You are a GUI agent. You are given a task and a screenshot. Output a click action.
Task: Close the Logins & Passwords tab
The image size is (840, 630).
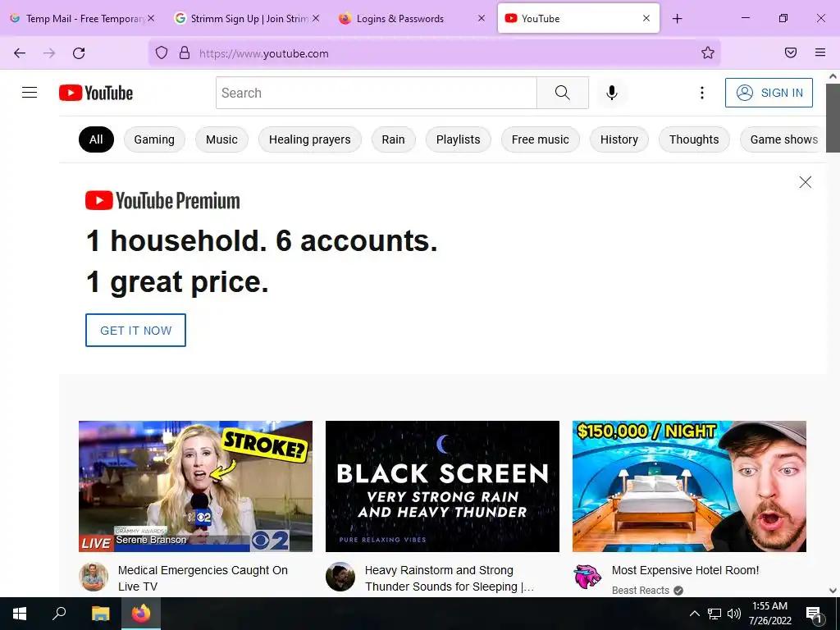click(x=481, y=18)
